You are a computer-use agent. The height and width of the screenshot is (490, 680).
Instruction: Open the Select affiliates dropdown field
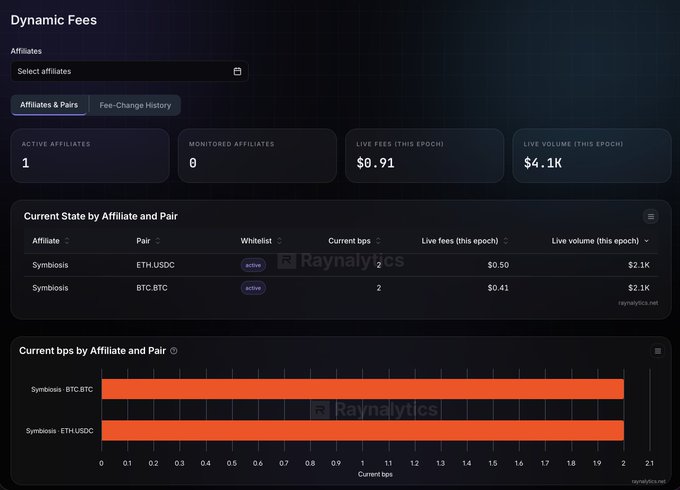click(x=129, y=71)
